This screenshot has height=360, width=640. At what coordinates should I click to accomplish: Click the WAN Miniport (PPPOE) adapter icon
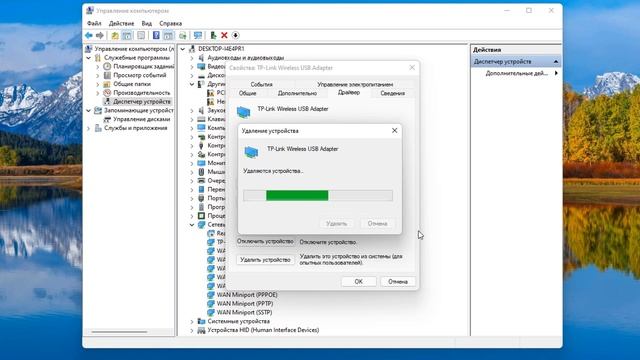[x=211, y=295]
